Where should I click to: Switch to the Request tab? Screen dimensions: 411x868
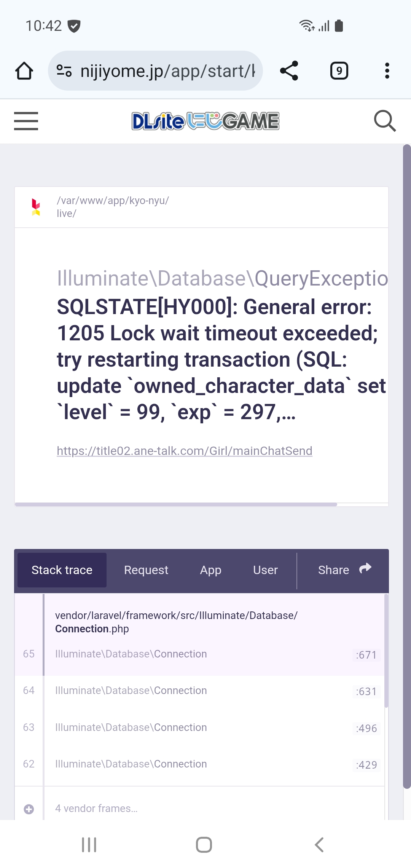[x=146, y=570]
